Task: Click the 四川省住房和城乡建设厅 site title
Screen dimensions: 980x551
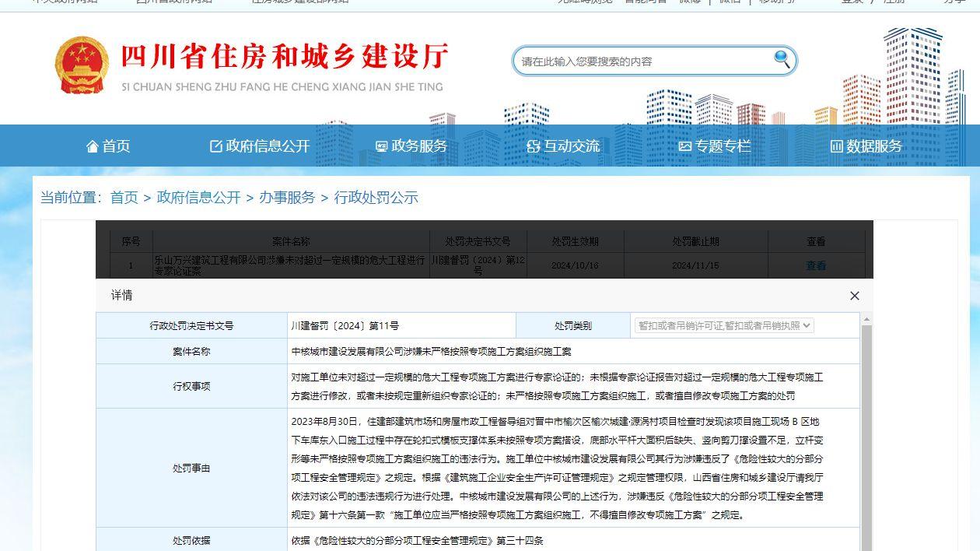Action: pyautogui.click(x=285, y=57)
